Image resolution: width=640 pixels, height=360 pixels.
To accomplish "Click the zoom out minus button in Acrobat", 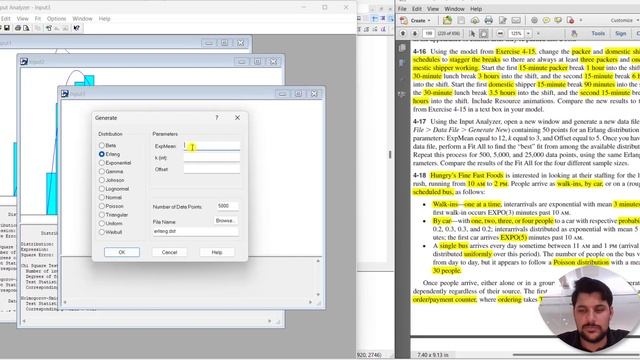I will coord(501,33).
